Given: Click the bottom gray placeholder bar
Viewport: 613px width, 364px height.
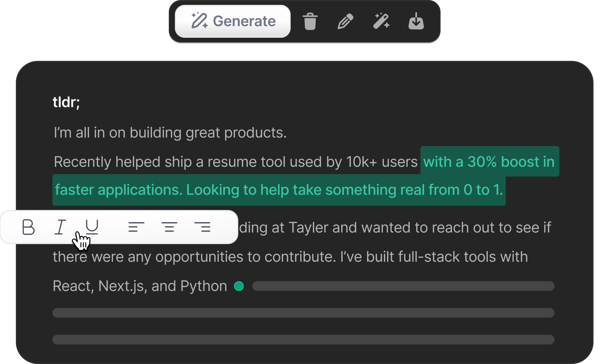Looking at the screenshot, I should 303,340.
